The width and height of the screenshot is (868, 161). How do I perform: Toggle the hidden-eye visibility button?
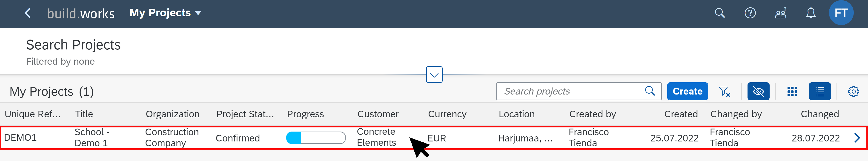(758, 91)
